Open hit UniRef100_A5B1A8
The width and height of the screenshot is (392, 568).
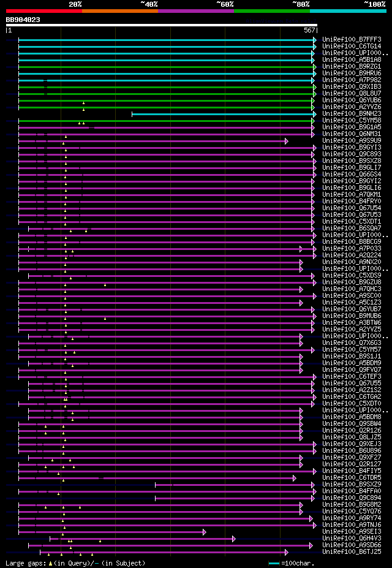352,60
